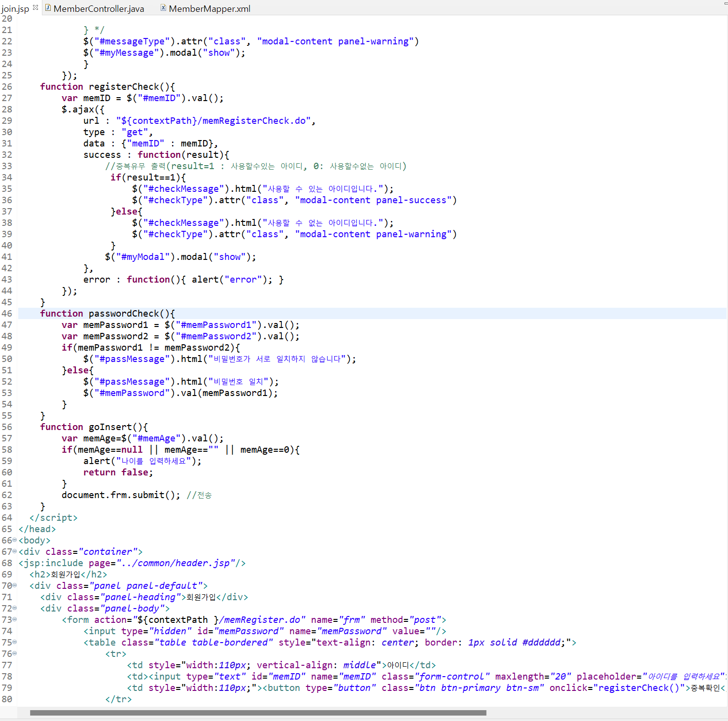Click the '사용할 수 있는 아이디입니다.' line
728x721 pixels.
[x=263, y=189]
